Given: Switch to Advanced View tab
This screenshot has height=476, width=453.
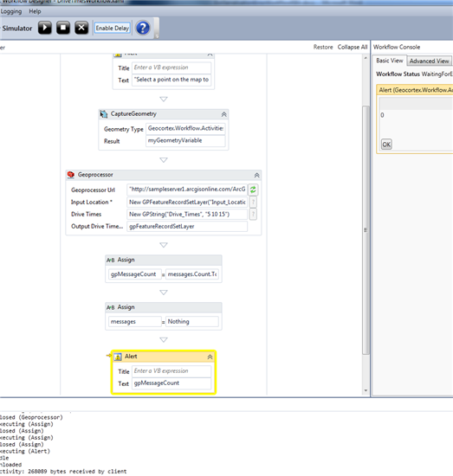Looking at the screenshot, I should 429,61.
